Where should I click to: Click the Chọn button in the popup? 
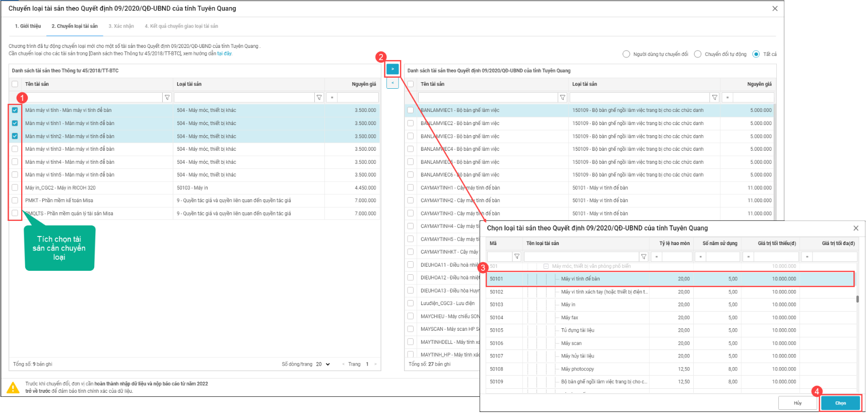point(841,403)
